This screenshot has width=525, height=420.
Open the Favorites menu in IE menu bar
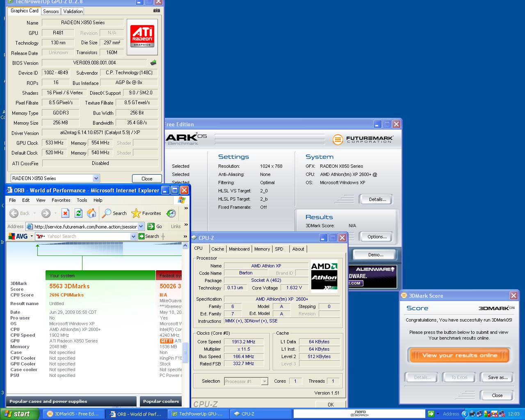click(61, 200)
